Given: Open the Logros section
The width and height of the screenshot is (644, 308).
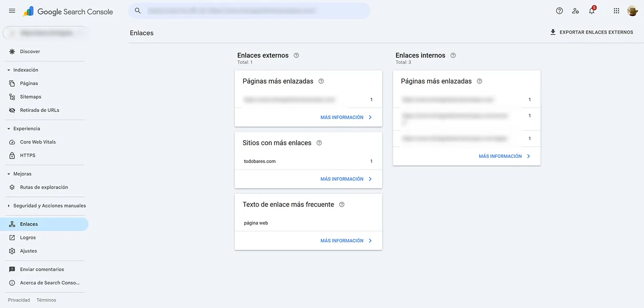Looking at the screenshot, I should pos(28,237).
